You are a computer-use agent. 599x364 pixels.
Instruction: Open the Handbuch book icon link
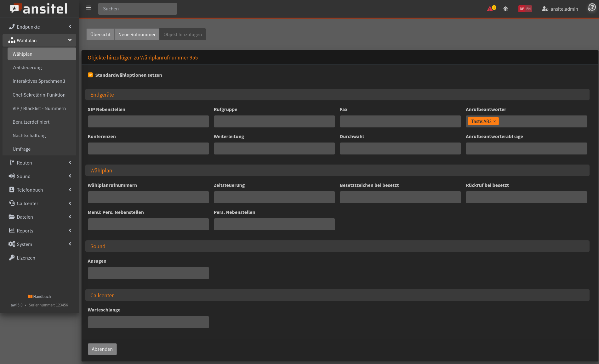[30, 296]
